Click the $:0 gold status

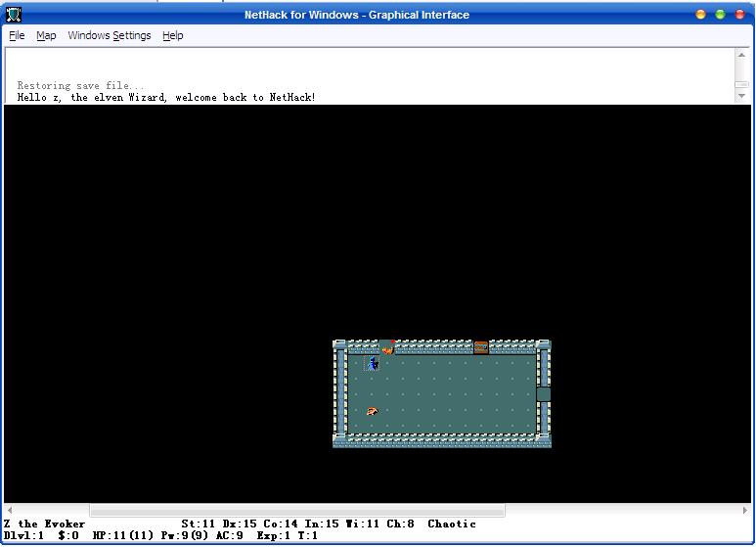tap(68, 535)
